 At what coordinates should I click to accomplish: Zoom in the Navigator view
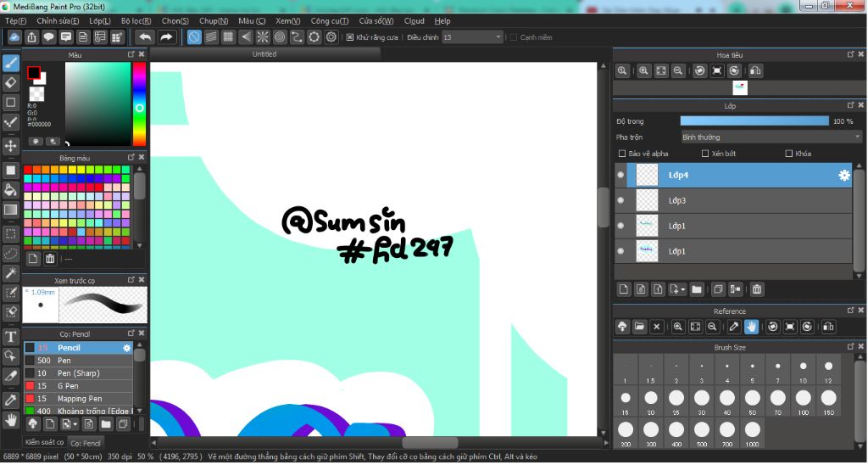click(644, 71)
